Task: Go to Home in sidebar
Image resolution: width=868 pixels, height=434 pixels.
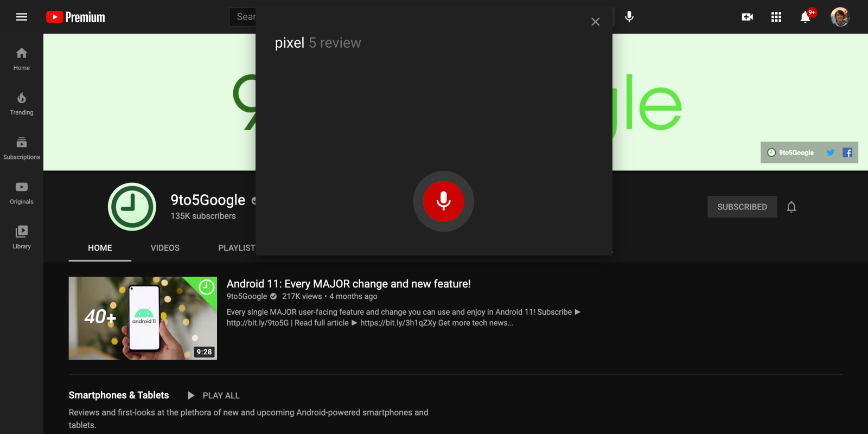Action: [22, 59]
